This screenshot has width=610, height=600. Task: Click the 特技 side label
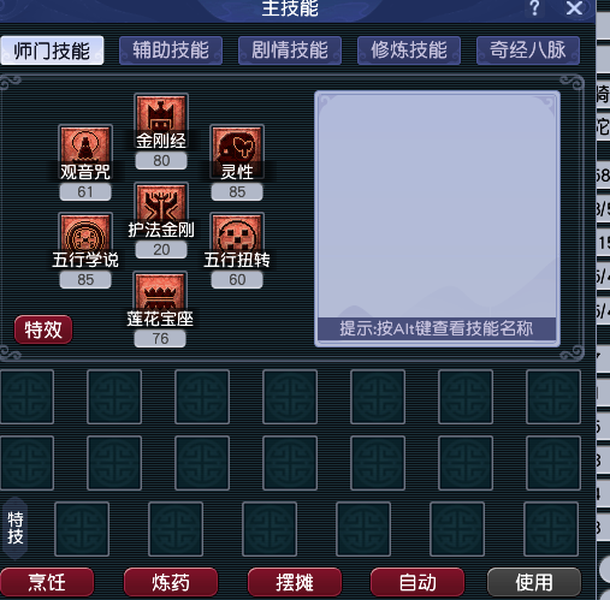15,528
